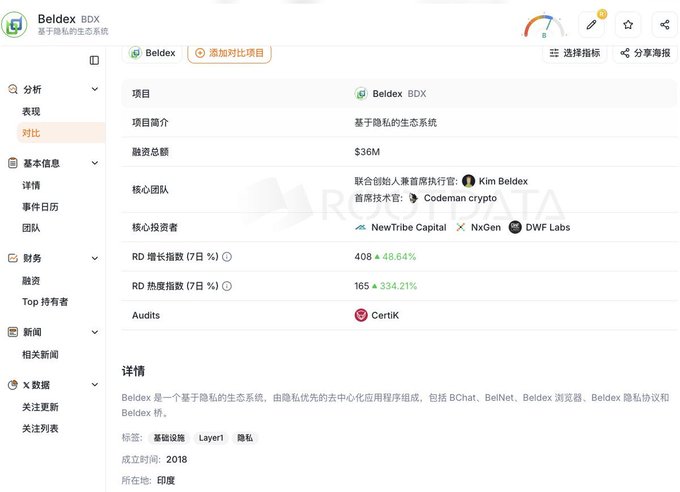Click the X 数据 pie icon
Viewport: 680px width, 492px height.
point(13,385)
